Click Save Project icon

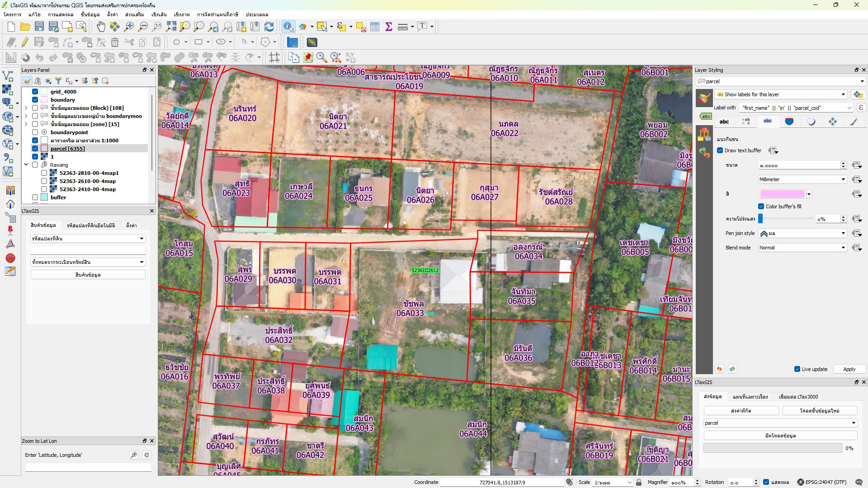coord(39,27)
